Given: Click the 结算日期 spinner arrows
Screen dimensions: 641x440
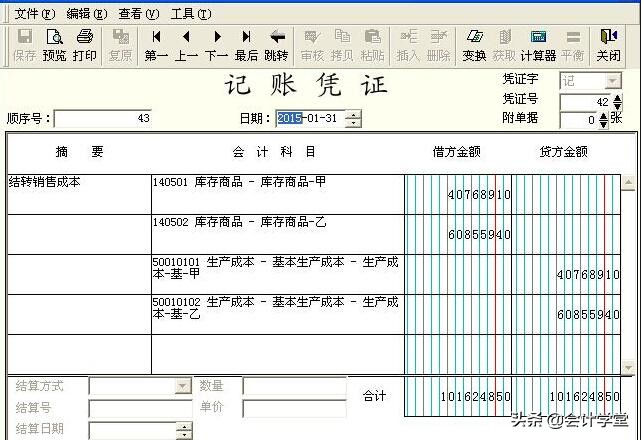Looking at the screenshot, I should tap(184, 431).
